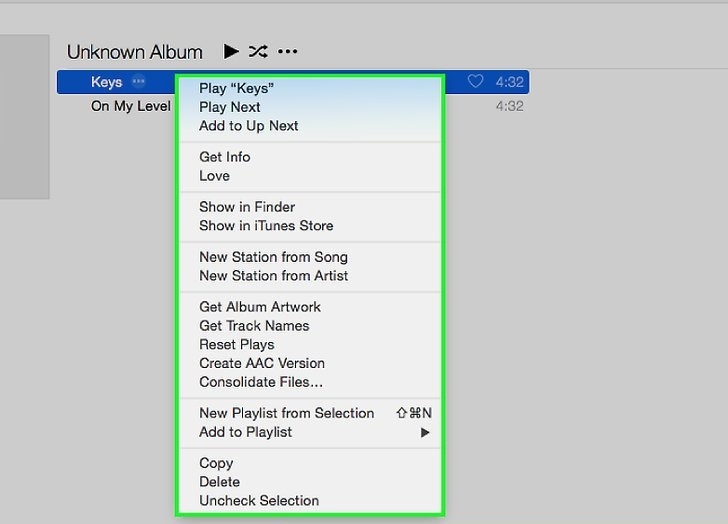This screenshot has width=728, height=524.
Task: Select the Keys song row
Action: coord(293,82)
